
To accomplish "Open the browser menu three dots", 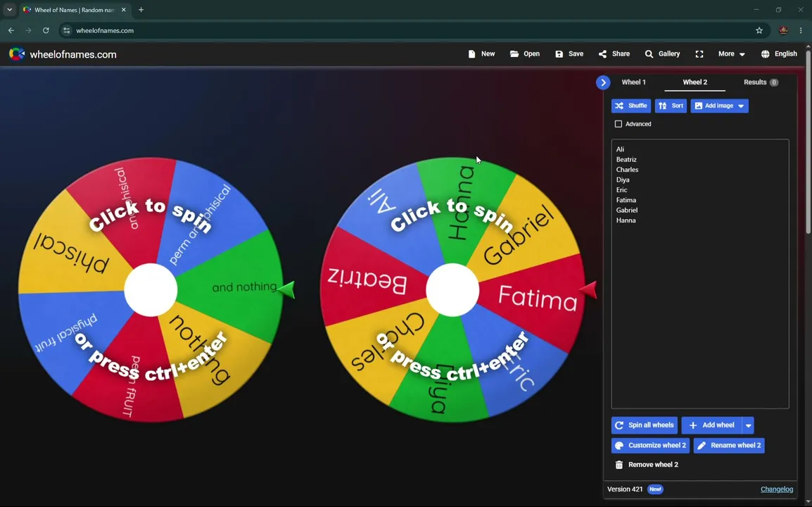I will [x=801, y=30].
